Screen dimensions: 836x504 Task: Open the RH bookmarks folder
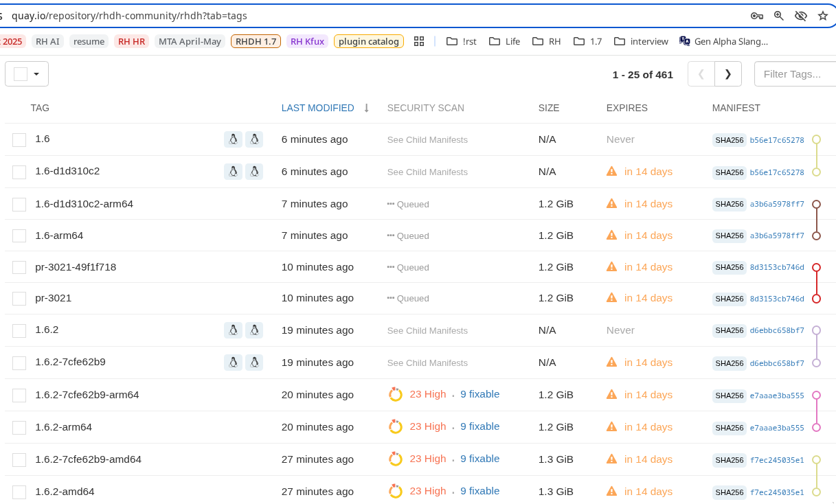[x=547, y=41]
